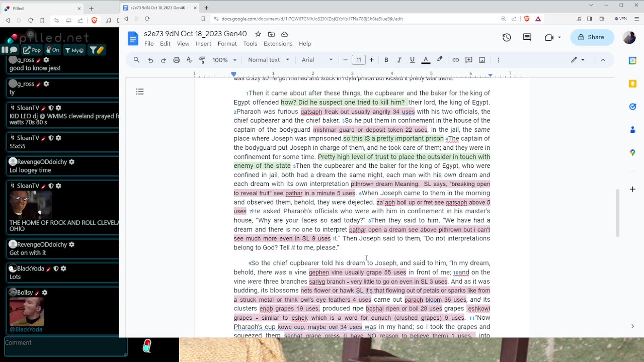Viewport: 644px width, 362px height.
Task: Open the Arial font dropdown
Action: [x=317, y=60]
